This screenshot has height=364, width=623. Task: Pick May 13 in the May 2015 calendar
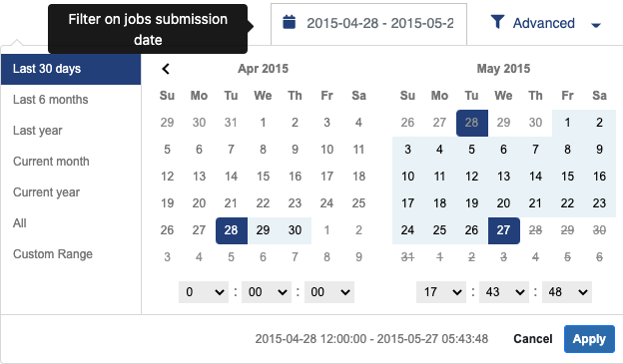[x=503, y=177]
